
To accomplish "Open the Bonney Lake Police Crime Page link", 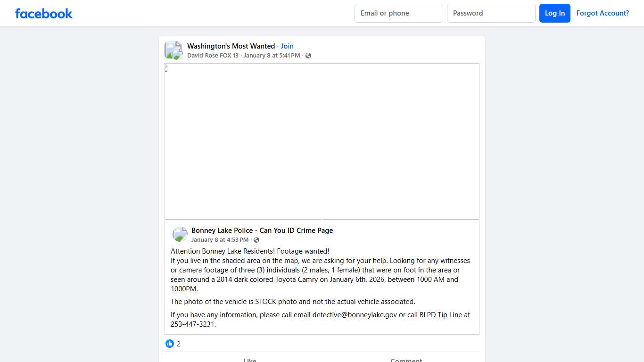I will (262, 230).
